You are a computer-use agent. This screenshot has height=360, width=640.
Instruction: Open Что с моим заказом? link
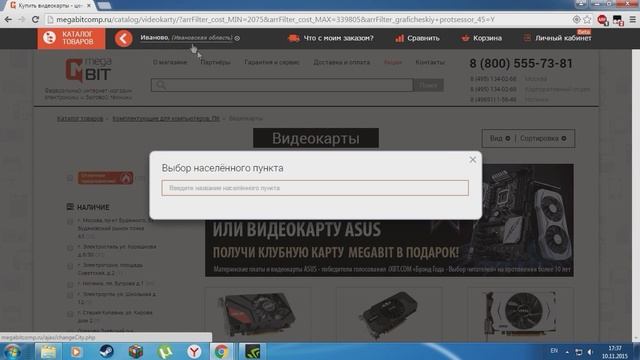[x=338, y=38]
